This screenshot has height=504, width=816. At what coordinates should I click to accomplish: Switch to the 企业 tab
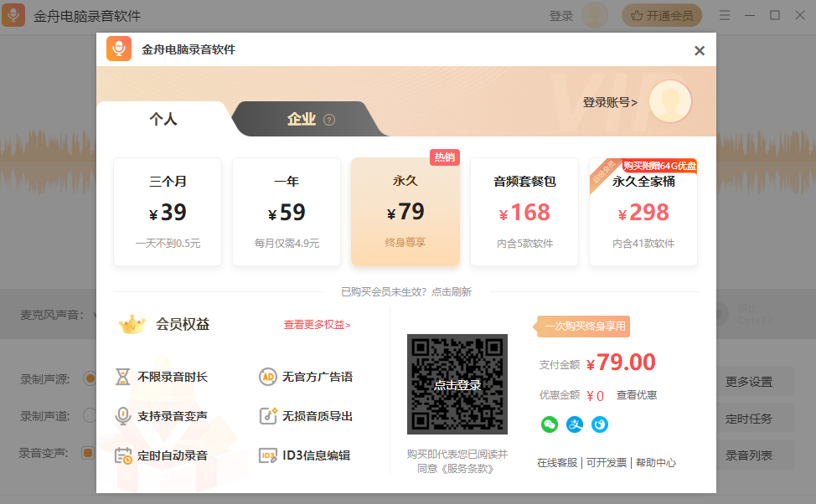tap(303, 119)
